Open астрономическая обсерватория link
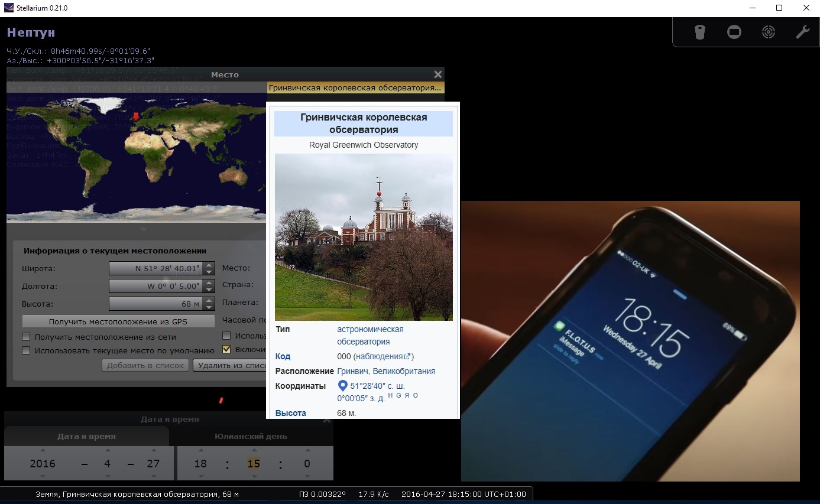Screen dimensions: 820x504 click(x=370, y=336)
